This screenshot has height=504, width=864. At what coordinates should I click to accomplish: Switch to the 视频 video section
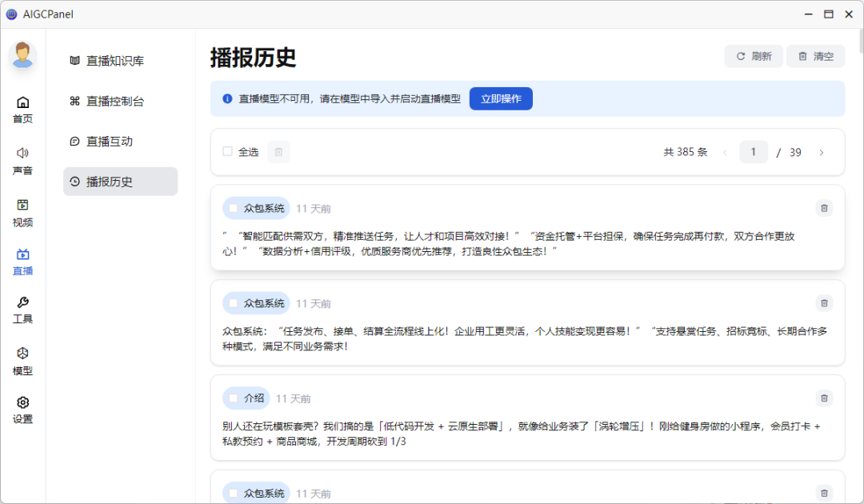[22, 212]
